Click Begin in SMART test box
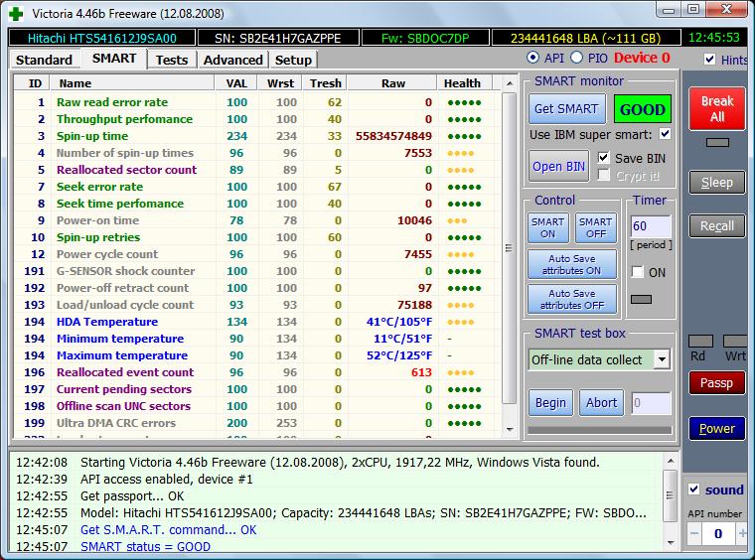 pos(550,403)
